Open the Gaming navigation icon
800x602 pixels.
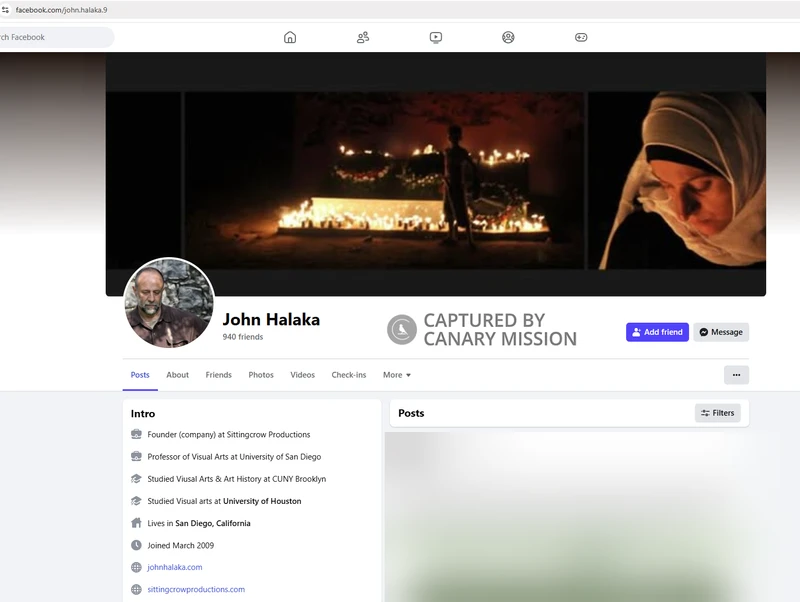[580, 37]
